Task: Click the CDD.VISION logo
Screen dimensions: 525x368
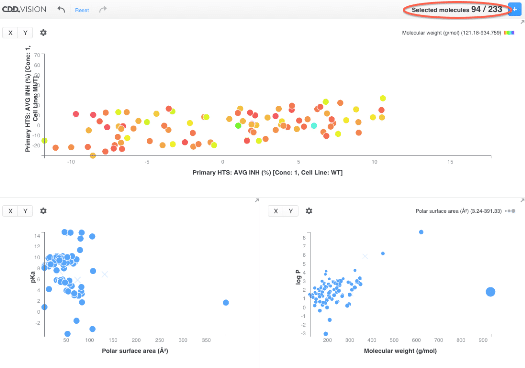Action: [x=24, y=9]
